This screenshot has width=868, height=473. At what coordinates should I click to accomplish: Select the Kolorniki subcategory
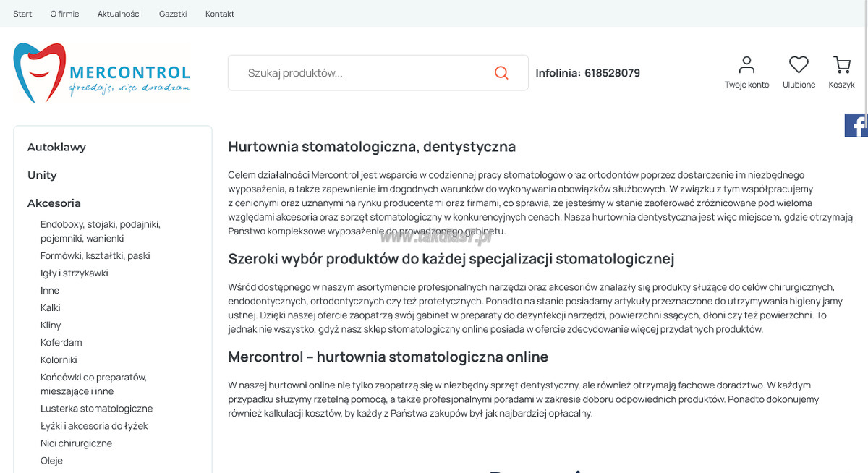click(59, 360)
